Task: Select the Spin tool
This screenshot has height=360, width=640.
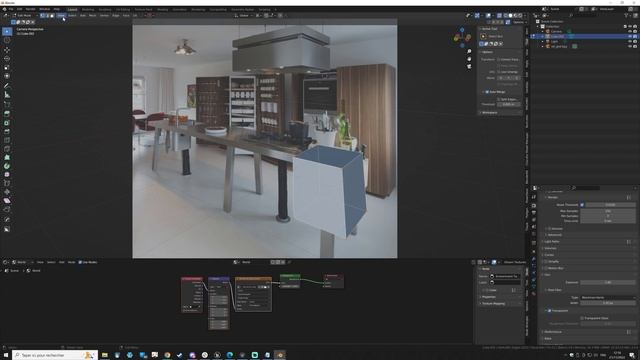Action: pos(7,166)
